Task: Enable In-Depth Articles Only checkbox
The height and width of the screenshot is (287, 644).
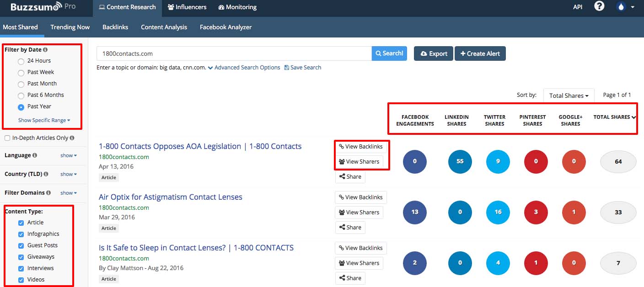Action: coord(7,138)
